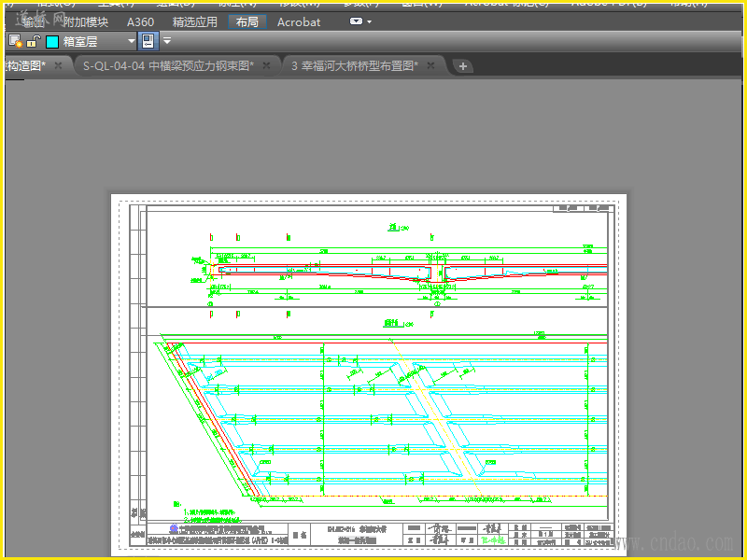Create a new drawing with plus tab
This screenshot has height=560, width=747.
(463, 66)
